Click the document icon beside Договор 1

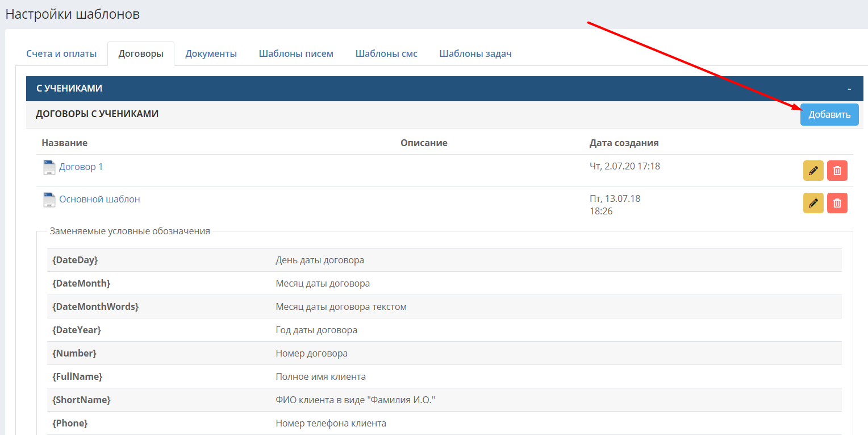[x=49, y=167]
